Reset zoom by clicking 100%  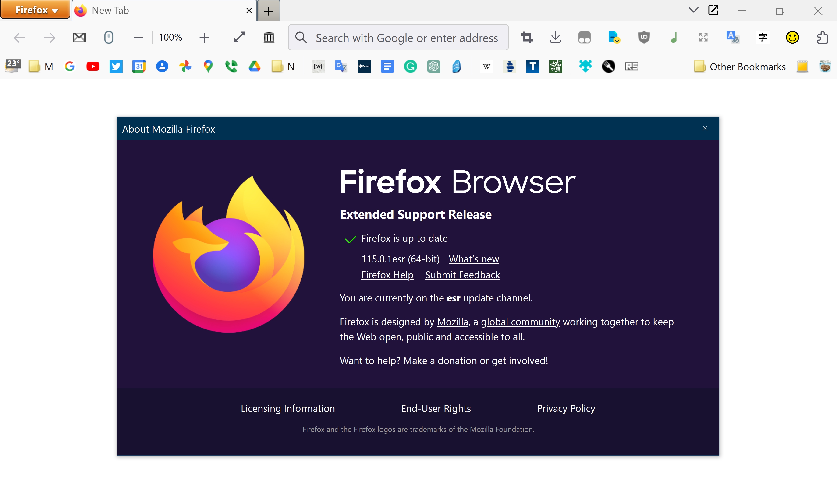pos(170,37)
